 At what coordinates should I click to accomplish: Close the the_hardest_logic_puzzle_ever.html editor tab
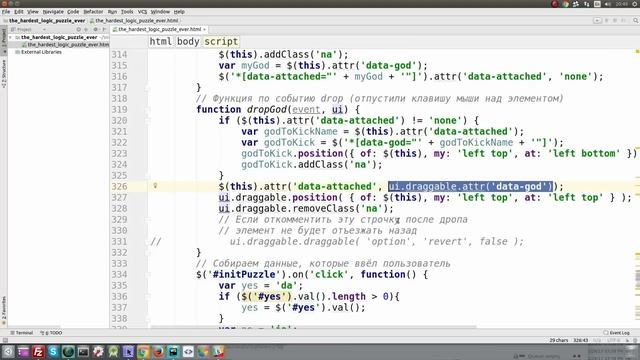coord(204,29)
